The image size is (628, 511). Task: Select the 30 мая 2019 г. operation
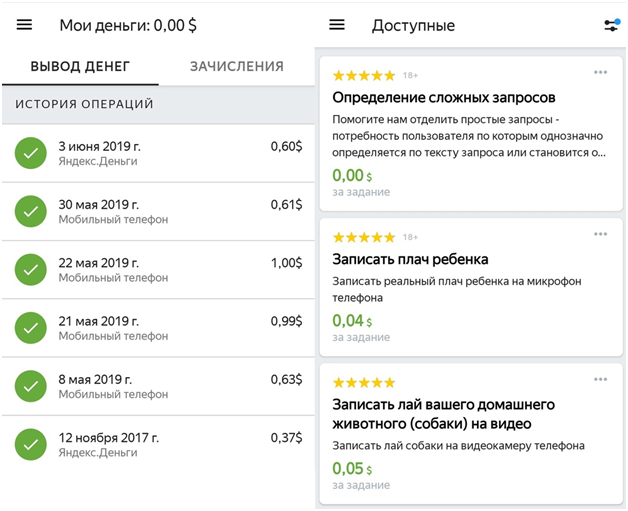tap(158, 211)
